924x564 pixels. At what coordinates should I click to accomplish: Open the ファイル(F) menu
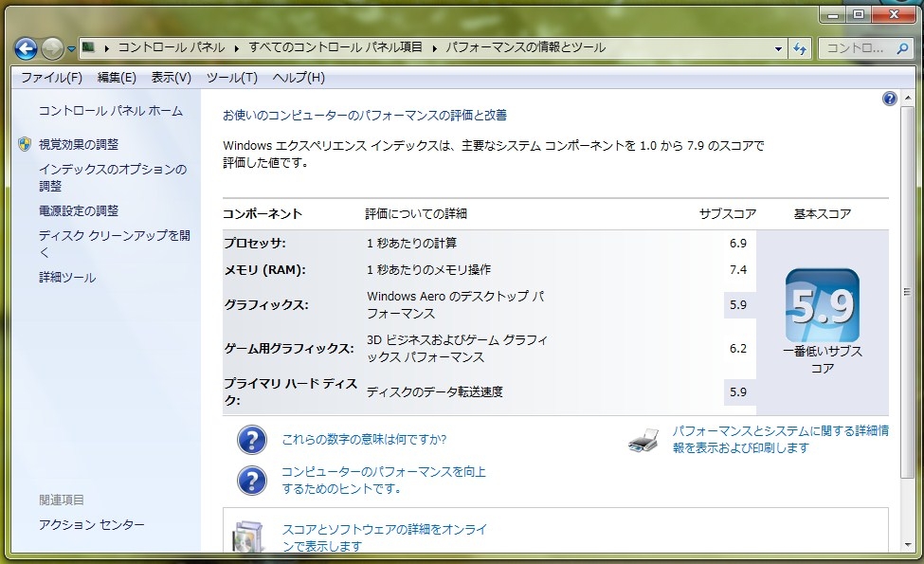51,78
